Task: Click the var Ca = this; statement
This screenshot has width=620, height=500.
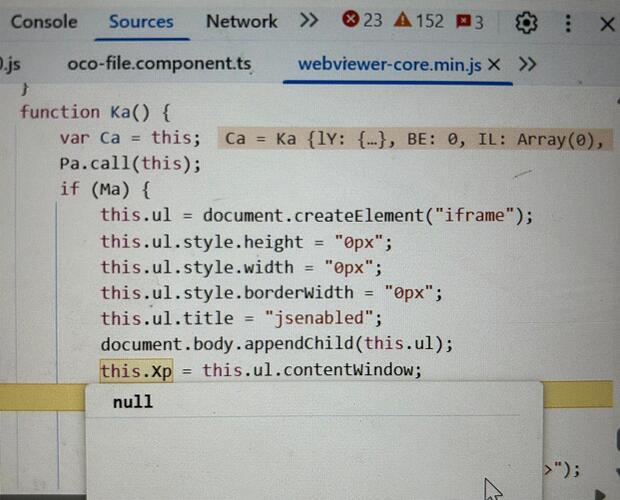Action: 130,138
